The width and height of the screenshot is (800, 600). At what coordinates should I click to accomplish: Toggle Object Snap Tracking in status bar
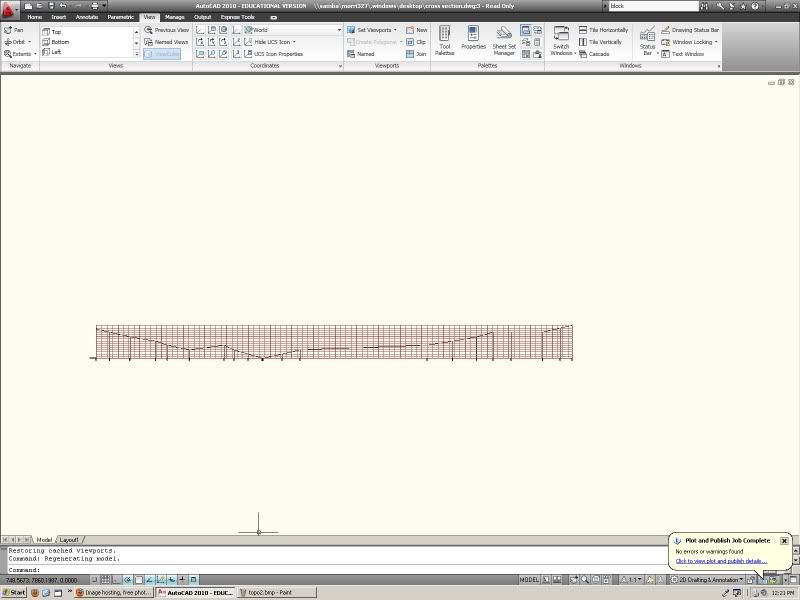(149, 580)
